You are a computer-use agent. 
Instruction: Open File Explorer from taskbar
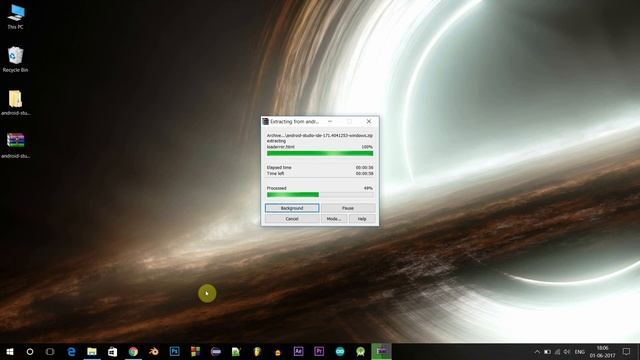[x=92, y=351]
